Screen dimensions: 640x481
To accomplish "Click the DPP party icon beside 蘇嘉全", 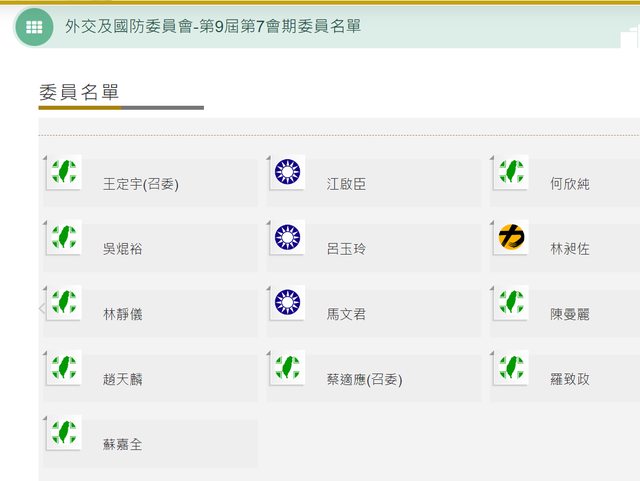I will [64, 432].
